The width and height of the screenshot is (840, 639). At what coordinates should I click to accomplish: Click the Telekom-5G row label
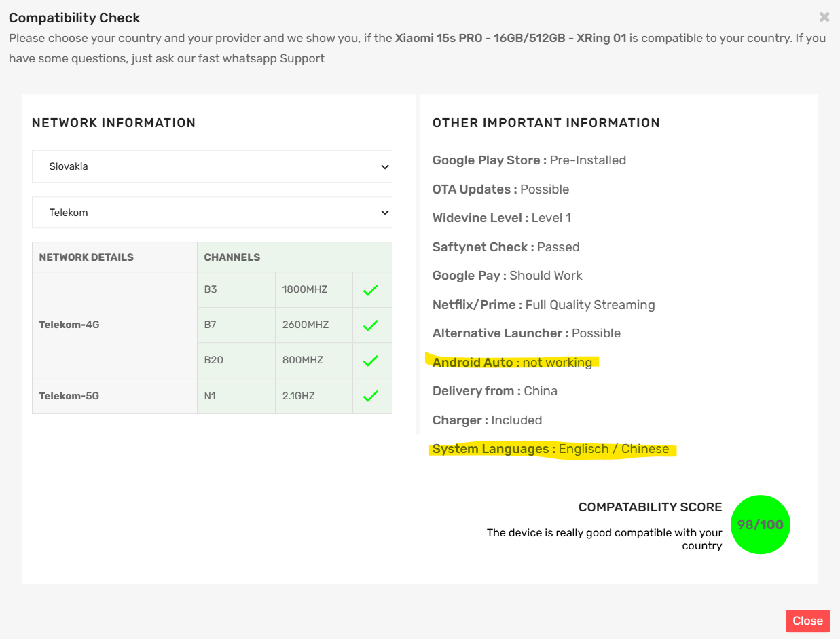69,395
